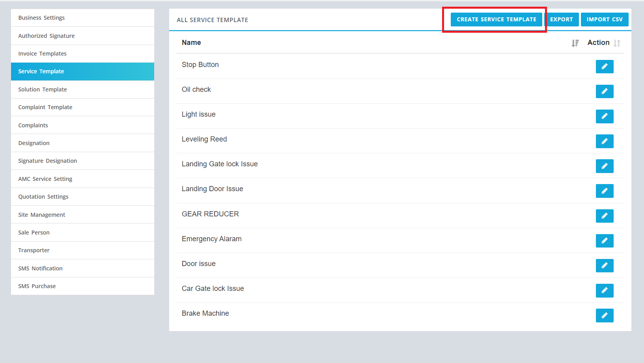Sort by the Name column sort icon
644x363 pixels.
tap(575, 43)
